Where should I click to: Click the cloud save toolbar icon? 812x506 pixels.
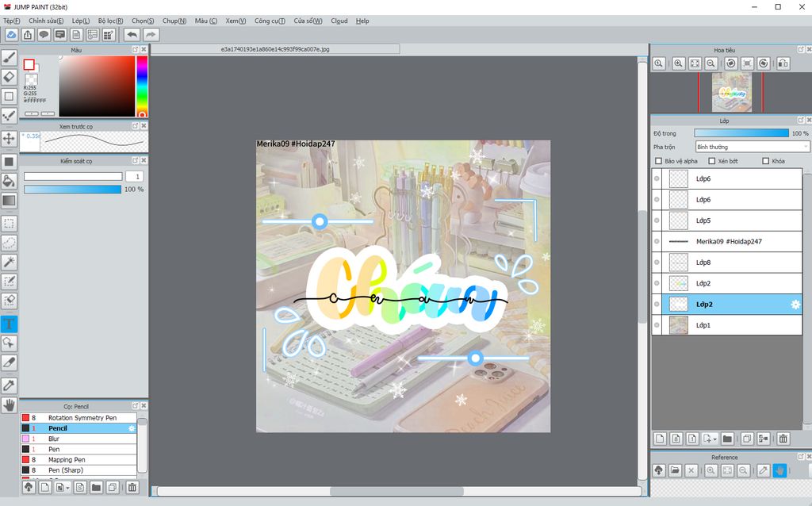click(x=11, y=35)
